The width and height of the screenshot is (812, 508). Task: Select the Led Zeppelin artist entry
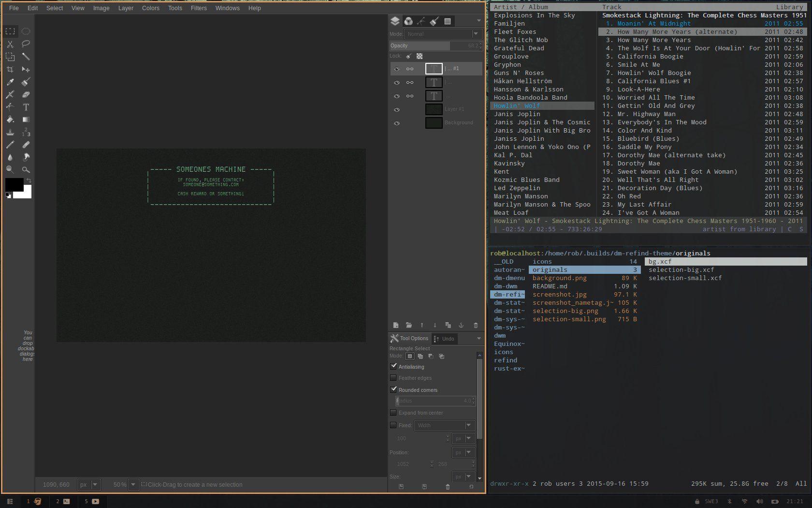(x=517, y=188)
